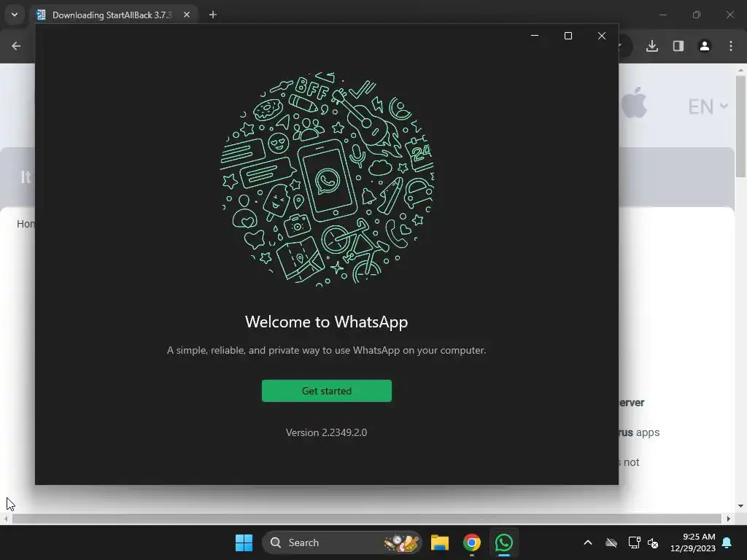Click the Welcome to WhatsApp heading
747x560 pixels.
click(x=326, y=322)
